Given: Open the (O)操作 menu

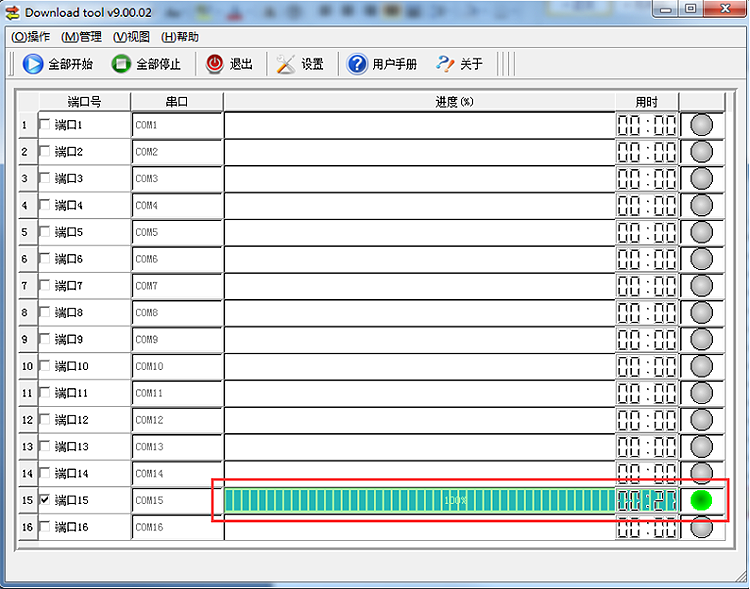Looking at the screenshot, I should [30, 37].
